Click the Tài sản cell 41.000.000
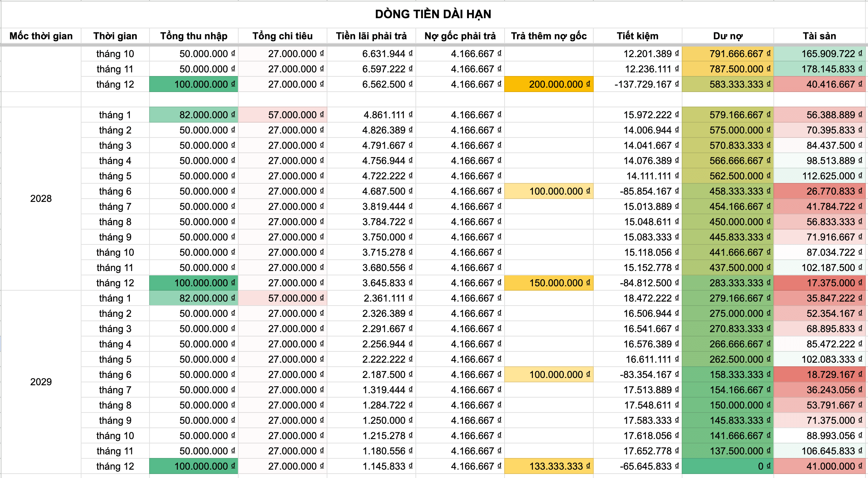Image resolution: width=868 pixels, height=478 pixels. pos(820,466)
